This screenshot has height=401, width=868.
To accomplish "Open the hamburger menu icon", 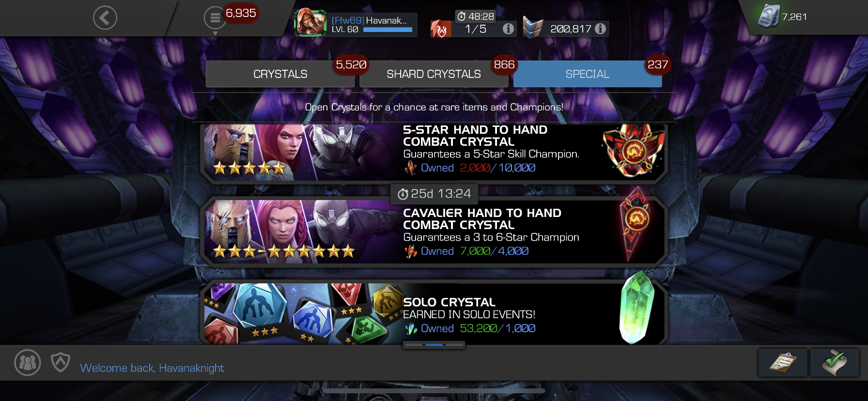I will [215, 18].
